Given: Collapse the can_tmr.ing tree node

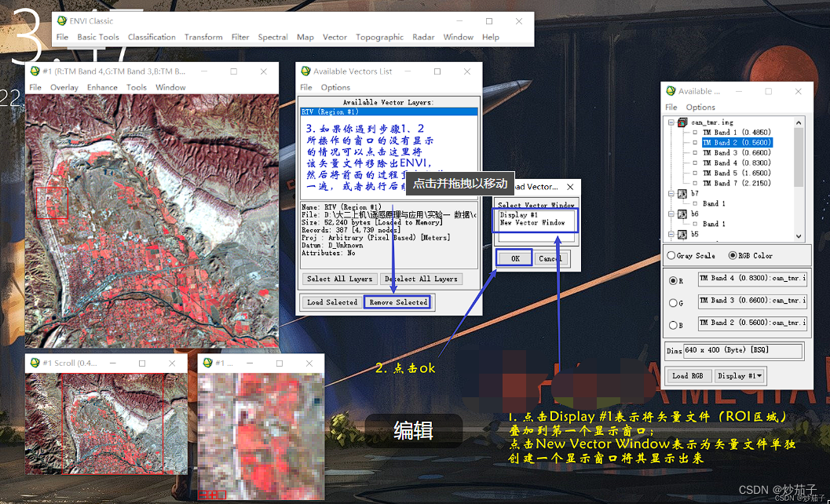Looking at the screenshot, I should (x=671, y=122).
